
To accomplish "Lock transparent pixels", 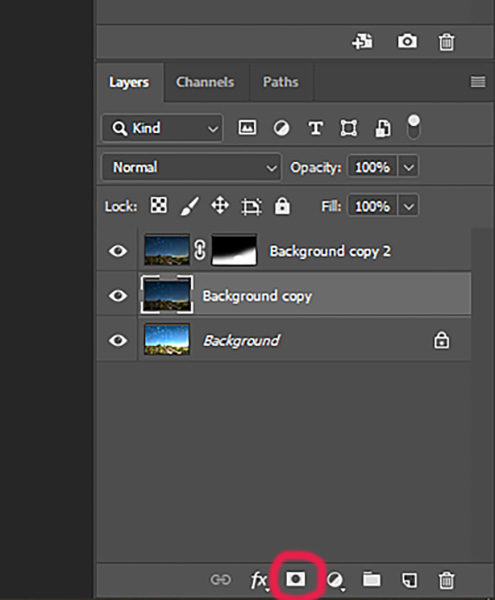I will tap(158, 205).
